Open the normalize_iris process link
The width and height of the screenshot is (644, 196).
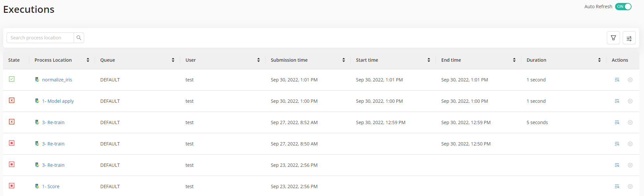[57, 79]
